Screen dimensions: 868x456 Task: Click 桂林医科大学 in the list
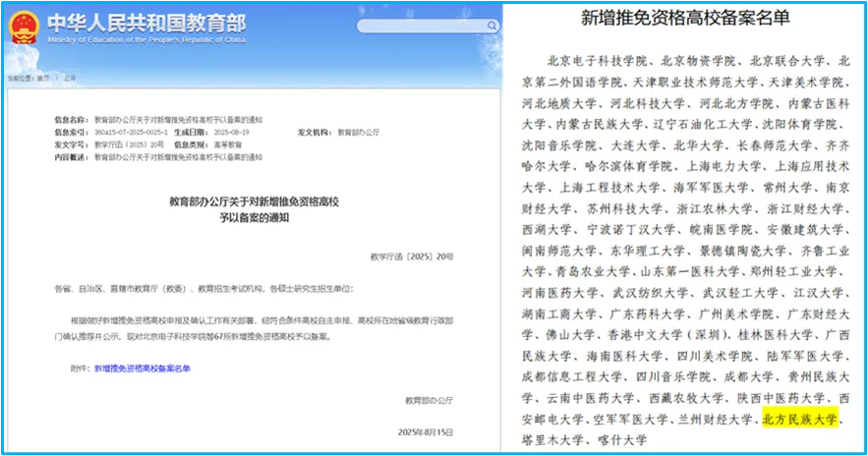(x=775, y=335)
